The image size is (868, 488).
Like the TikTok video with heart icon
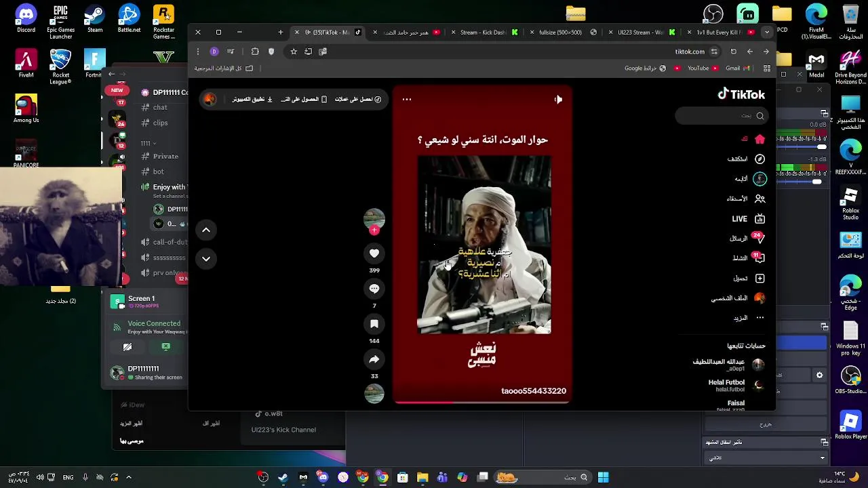point(374,253)
